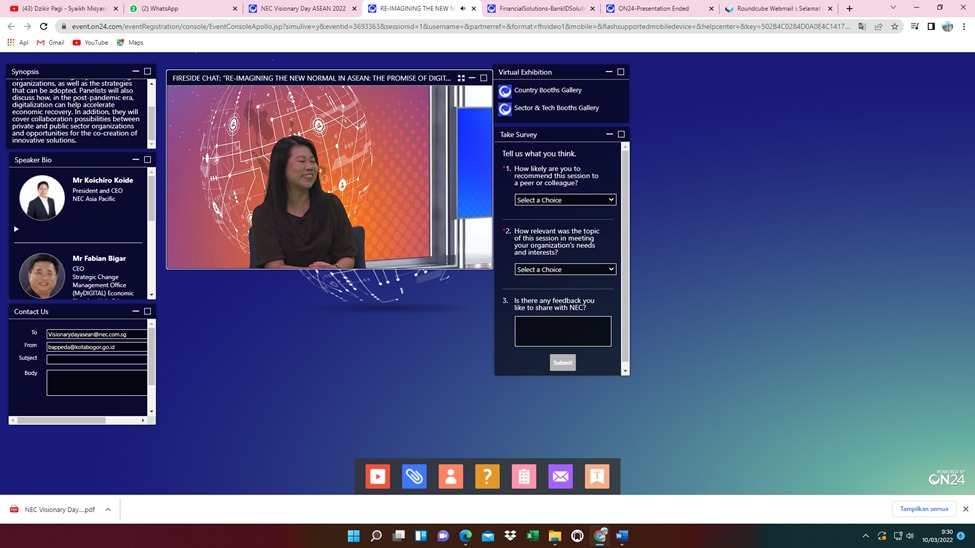This screenshot has height=548, width=975.
Task: Minimize the Contact Us panel
Action: click(x=136, y=311)
